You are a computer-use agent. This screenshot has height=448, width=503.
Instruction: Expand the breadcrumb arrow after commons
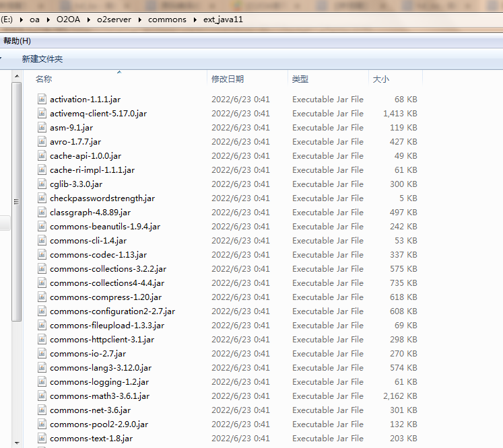point(195,20)
